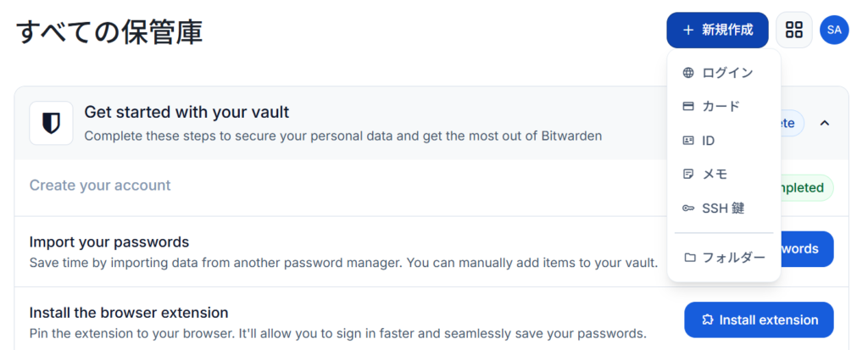This screenshot has height=350, width=868.
Task: Select the ID menu entry
Action: (724, 141)
